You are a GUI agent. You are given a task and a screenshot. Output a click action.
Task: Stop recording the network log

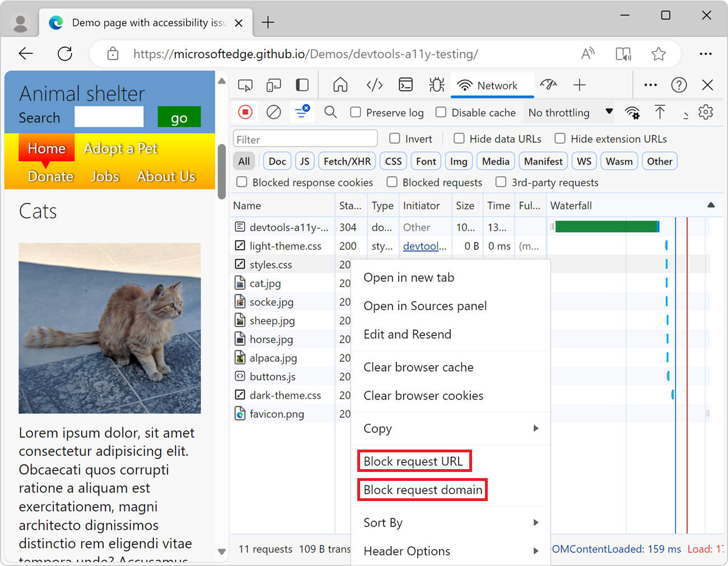coord(245,112)
